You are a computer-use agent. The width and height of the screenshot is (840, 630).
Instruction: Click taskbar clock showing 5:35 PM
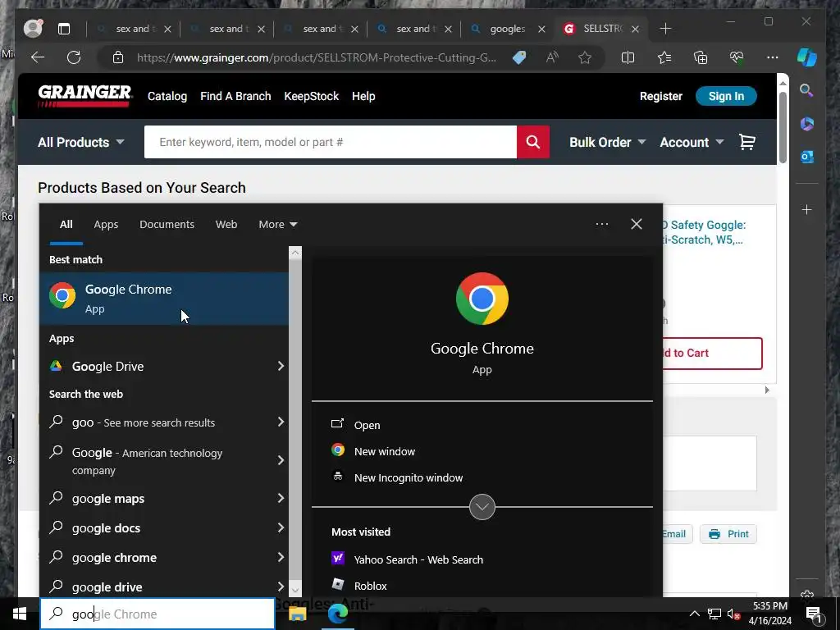click(x=770, y=614)
